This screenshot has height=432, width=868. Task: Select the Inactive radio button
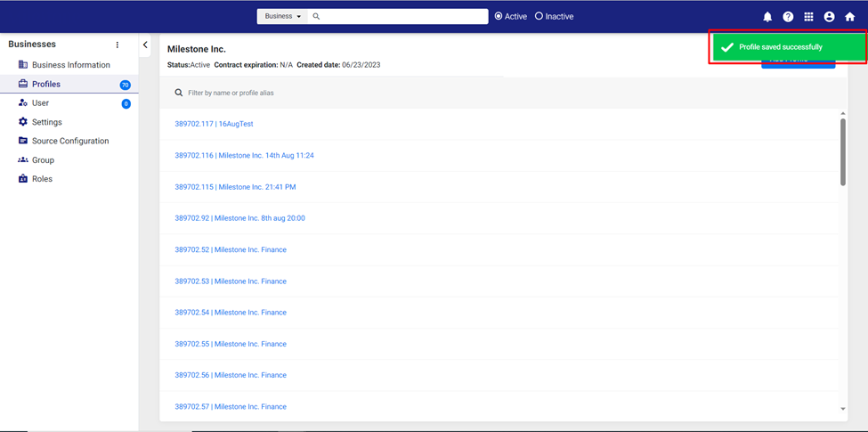click(539, 16)
